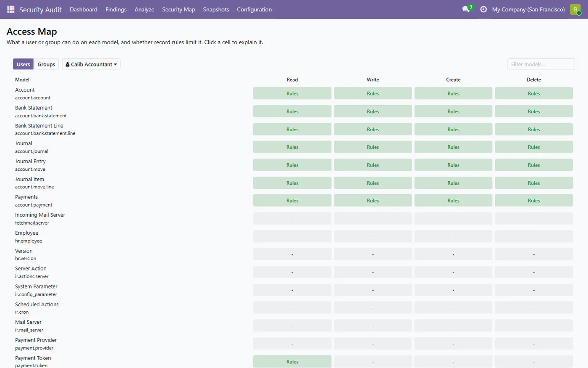The width and height of the screenshot is (588, 368).
Task: Switch to Users toggle
Action: pos(23,64)
